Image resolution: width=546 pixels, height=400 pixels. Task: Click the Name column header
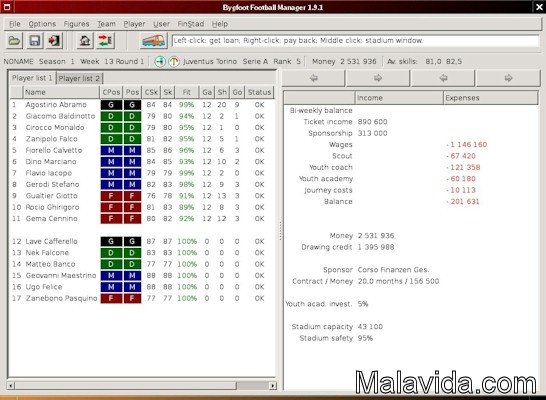61,92
